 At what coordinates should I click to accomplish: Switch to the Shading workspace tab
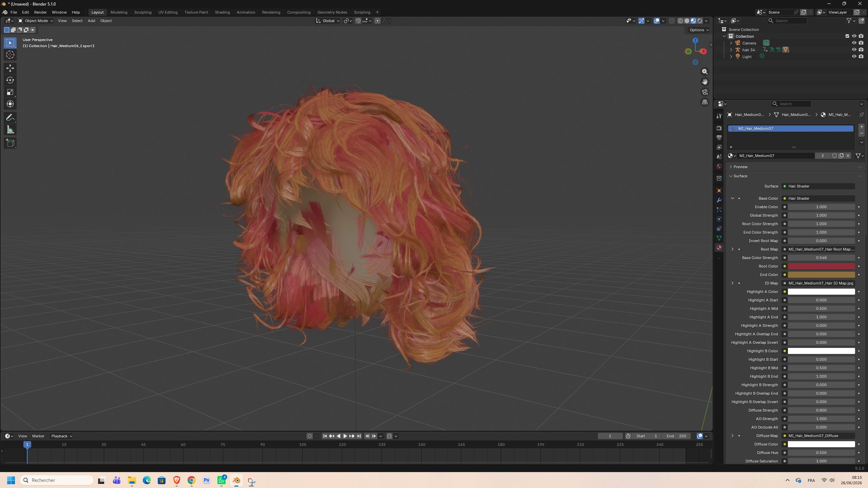tap(222, 12)
